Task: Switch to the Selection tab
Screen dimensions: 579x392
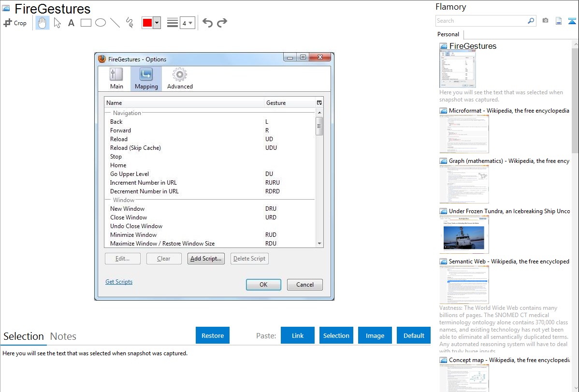Action: point(24,336)
